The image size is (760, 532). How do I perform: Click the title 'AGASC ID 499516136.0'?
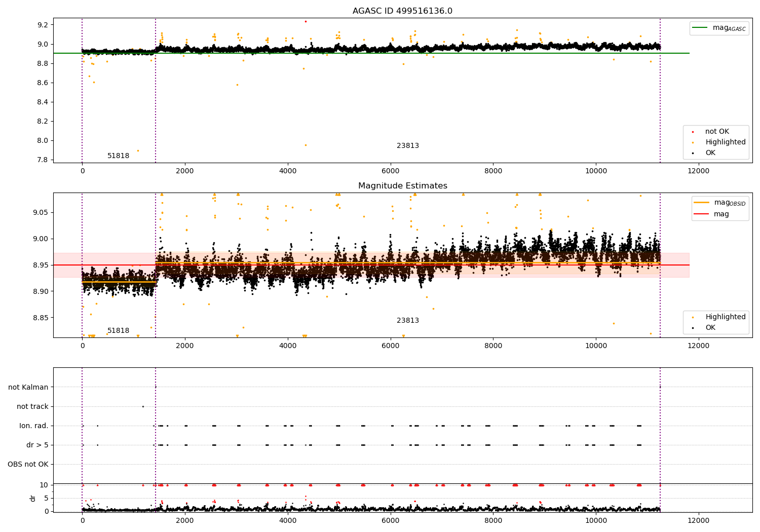pyautogui.click(x=402, y=11)
